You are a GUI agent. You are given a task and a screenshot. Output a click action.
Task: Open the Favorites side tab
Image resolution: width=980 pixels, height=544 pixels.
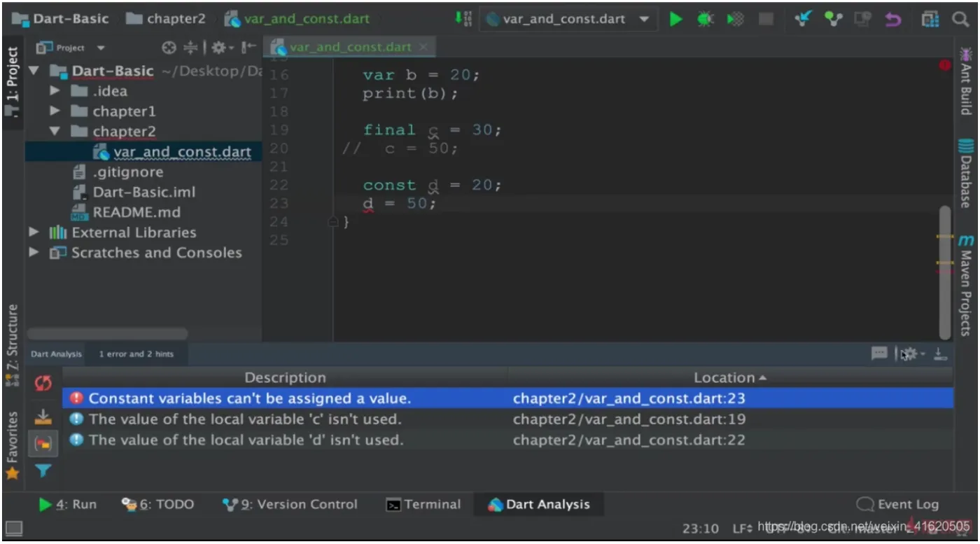coord(12,446)
